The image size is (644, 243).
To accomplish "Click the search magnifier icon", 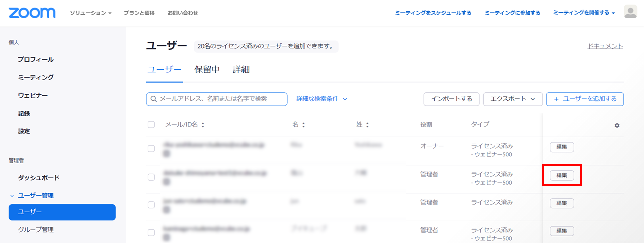I will click(154, 99).
